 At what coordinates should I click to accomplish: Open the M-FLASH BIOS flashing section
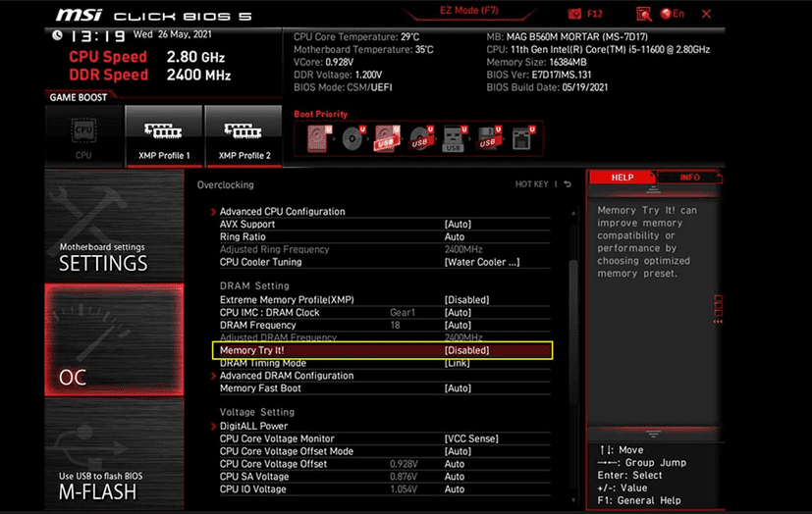tap(114, 453)
